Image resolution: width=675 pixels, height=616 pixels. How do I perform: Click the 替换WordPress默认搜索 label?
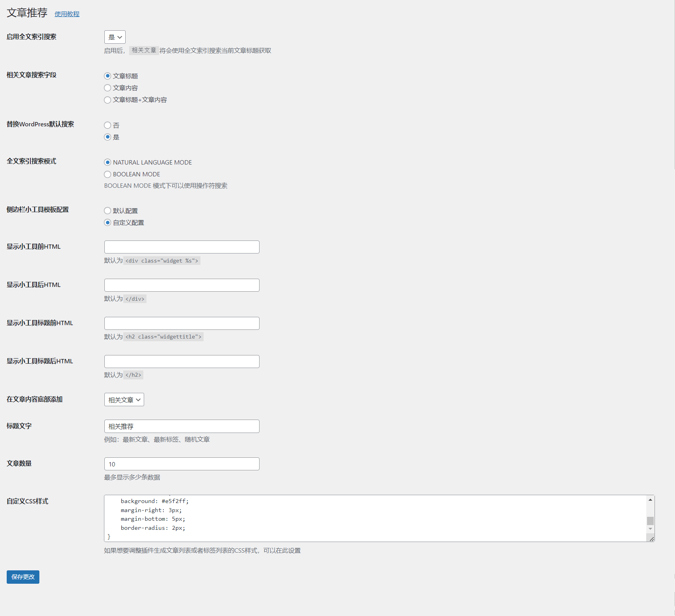click(40, 124)
